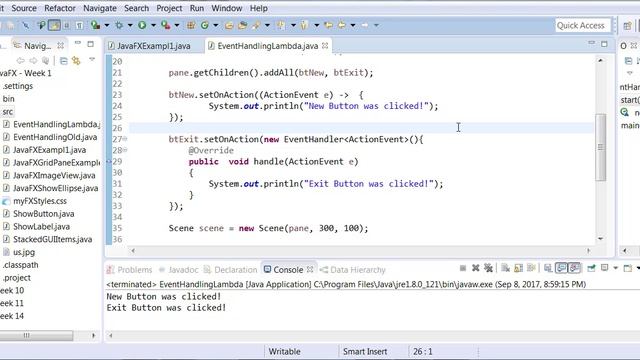640x360 pixels.
Task: Click the Coverage run icon with green flag
Action: click(x=95, y=25)
